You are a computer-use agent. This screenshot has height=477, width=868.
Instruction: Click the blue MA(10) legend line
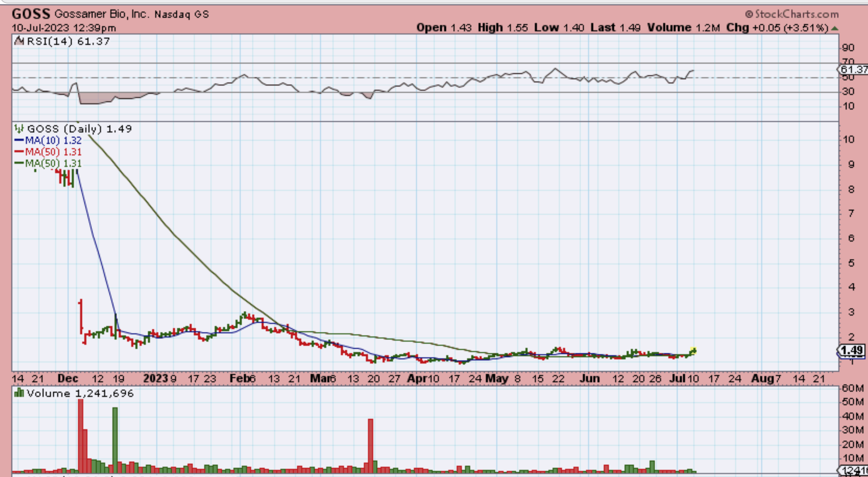click(19, 140)
